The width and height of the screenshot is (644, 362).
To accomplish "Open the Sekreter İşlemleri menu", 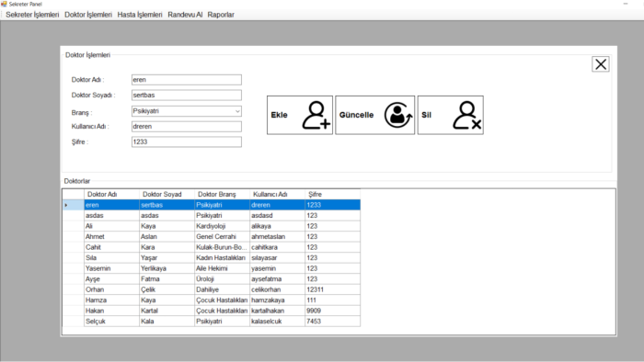I will 32,15.
